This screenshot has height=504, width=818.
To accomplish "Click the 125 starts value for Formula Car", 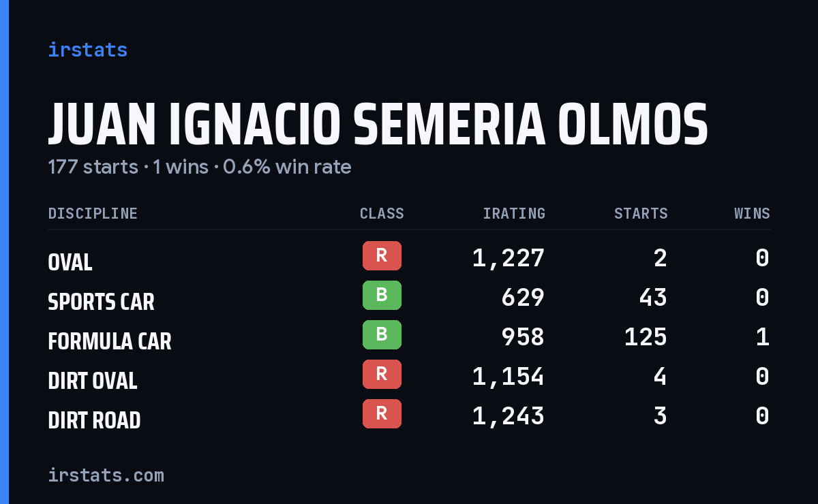I will (x=646, y=337).
